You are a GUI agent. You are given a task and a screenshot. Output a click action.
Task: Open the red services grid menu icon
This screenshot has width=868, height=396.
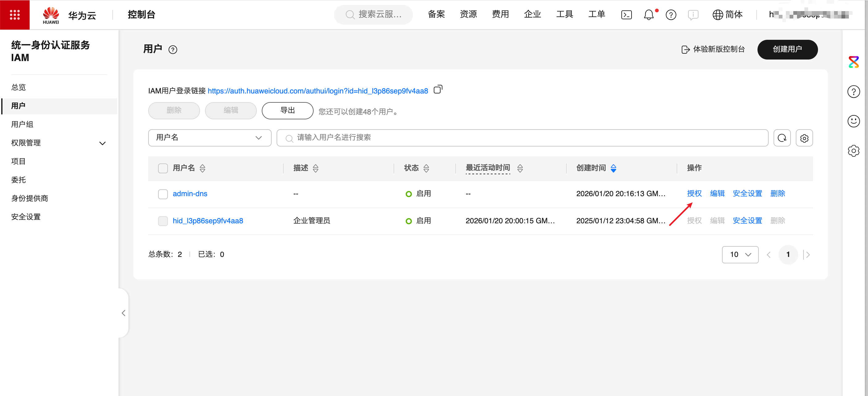(15, 14)
